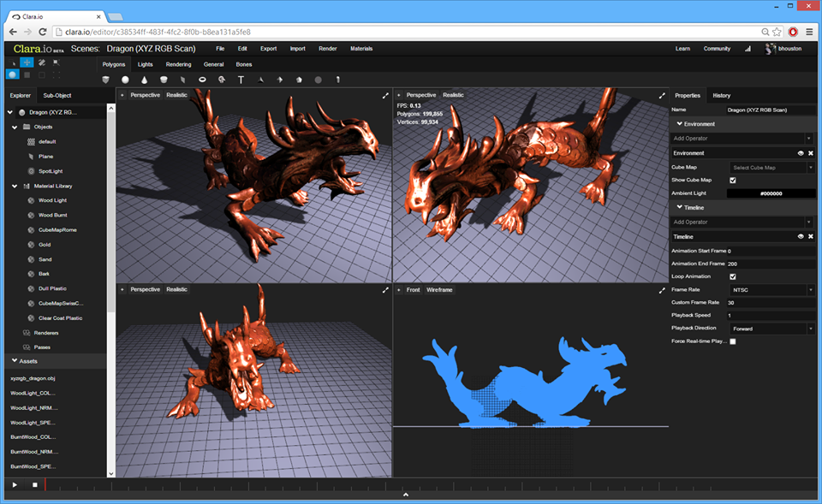Open the Community link

tap(717, 48)
